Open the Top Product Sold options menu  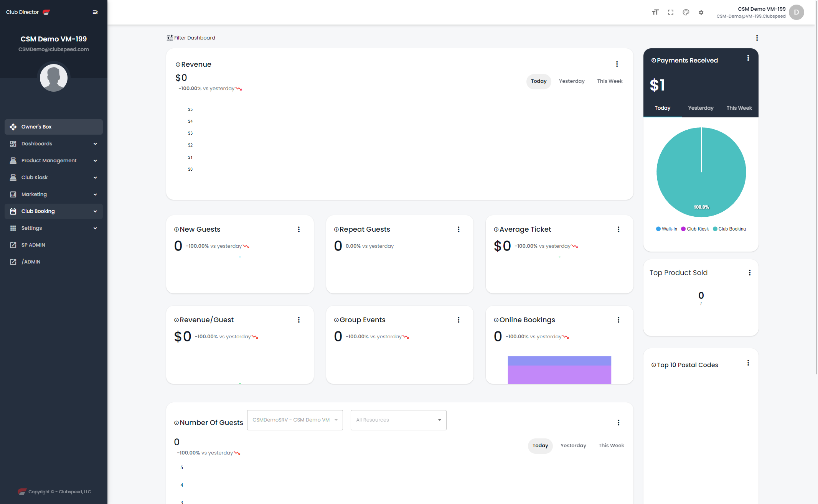[750, 273]
